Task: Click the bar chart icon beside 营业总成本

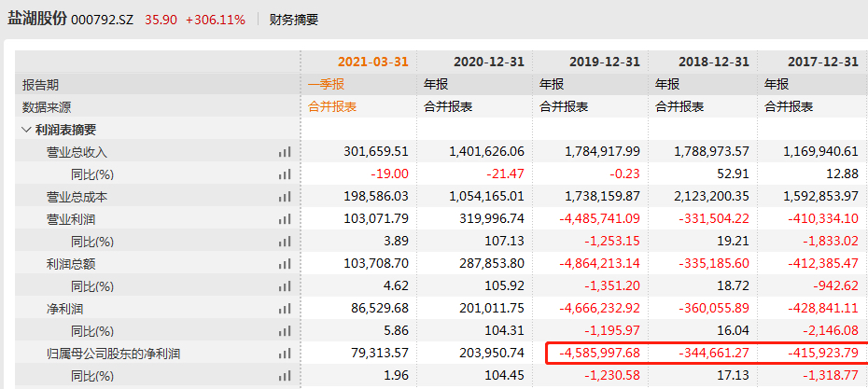Action: [284, 197]
